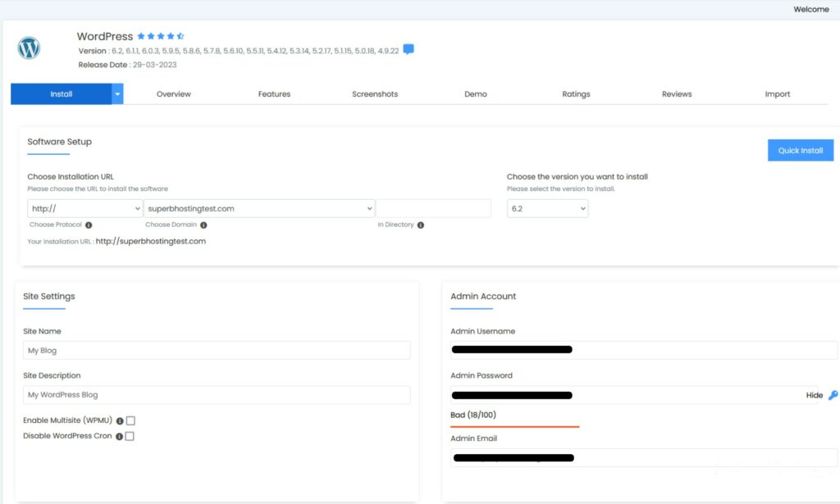Viewport: 840px width, 504px height.
Task: Switch to the Overview tab
Action: pos(174,94)
